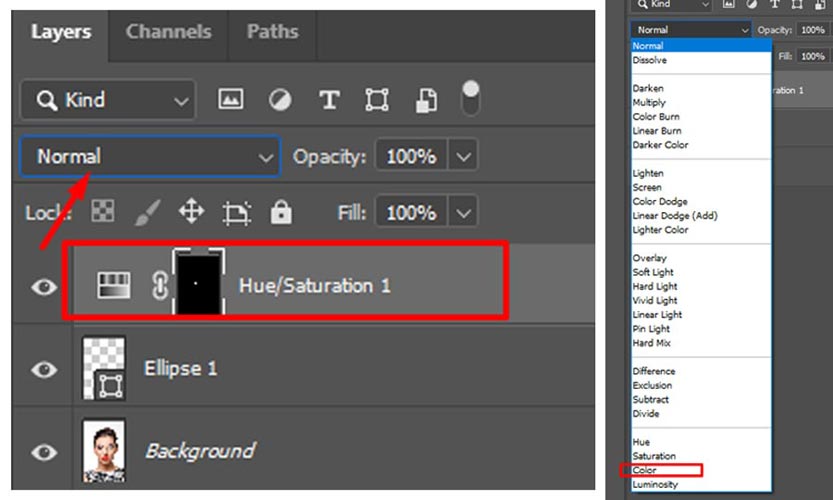Click the lock all padlock icon
The height and width of the screenshot is (500, 833).
pyautogui.click(x=282, y=212)
